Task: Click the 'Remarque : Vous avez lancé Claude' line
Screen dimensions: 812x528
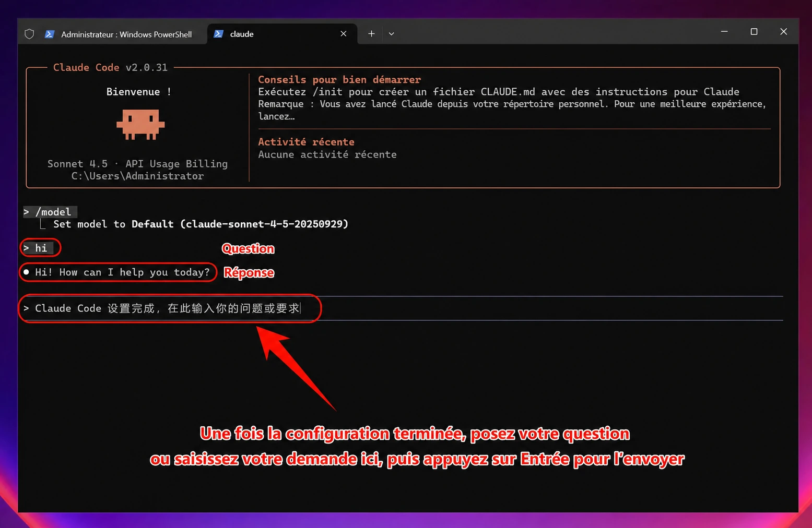Action: [x=512, y=110]
